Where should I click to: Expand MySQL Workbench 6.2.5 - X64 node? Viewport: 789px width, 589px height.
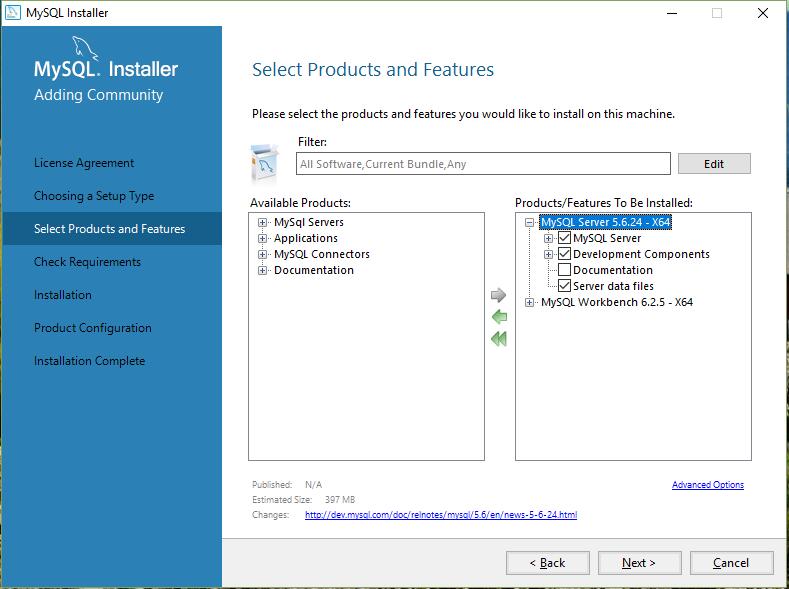530,302
